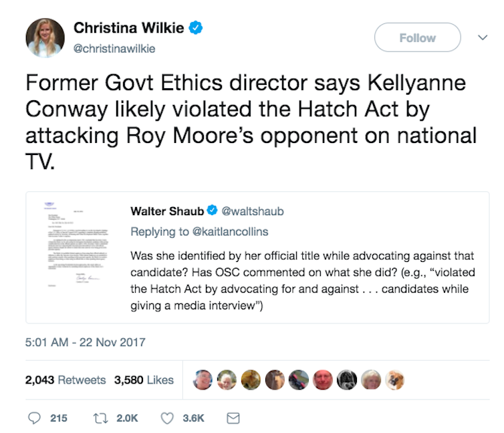Screen dimensions: 504x433
Task: Click the reply speech bubble icon
Action: [34, 418]
